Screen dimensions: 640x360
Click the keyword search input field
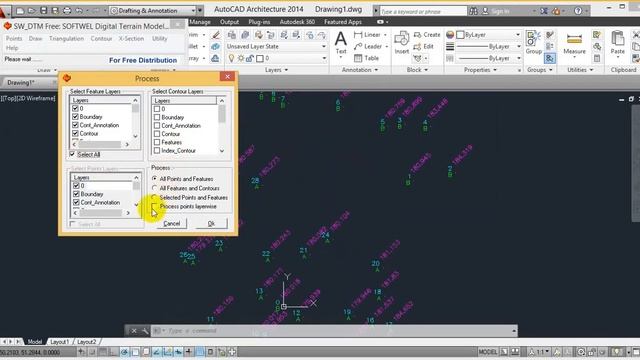[x=422, y=11]
